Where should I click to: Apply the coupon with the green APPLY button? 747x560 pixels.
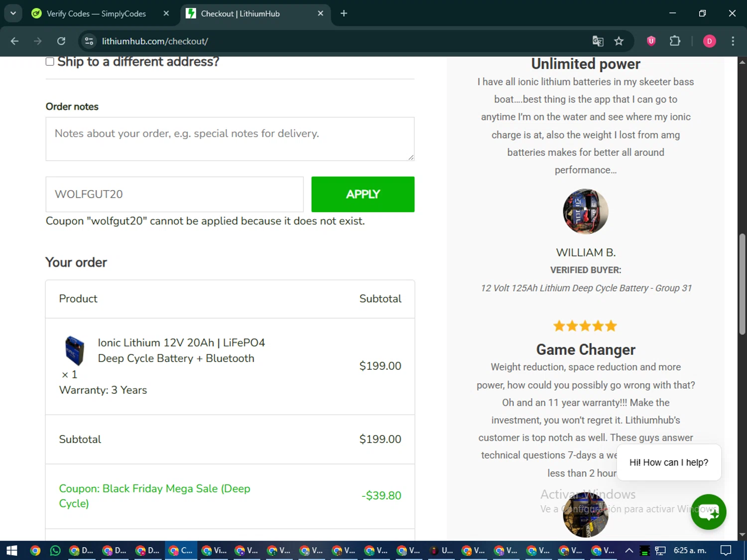tap(363, 194)
